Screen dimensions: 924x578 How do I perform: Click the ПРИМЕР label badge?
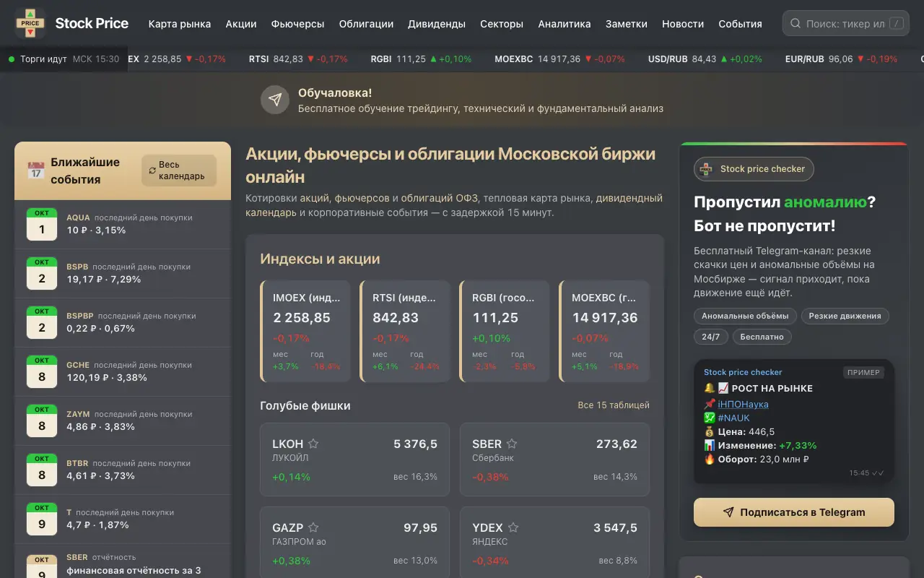tap(863, 372)
